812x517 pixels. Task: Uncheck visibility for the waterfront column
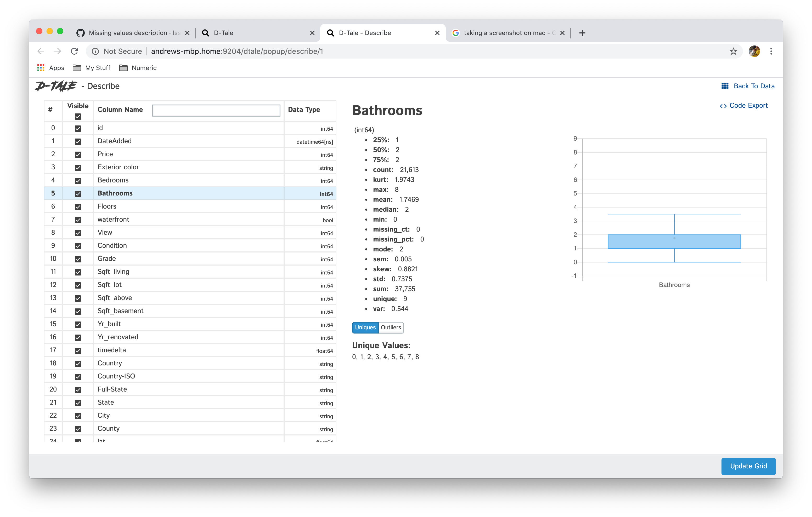pos(78,220)
